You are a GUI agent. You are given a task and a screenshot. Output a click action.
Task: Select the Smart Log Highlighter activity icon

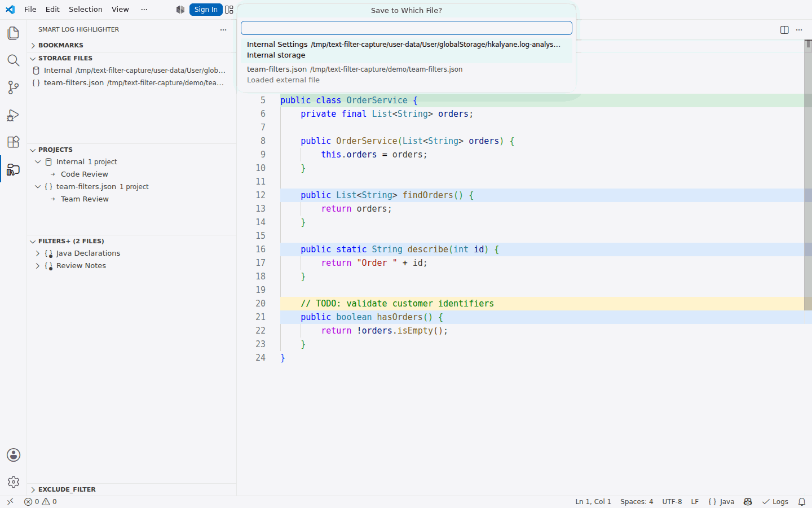click(x=14, y=169)
